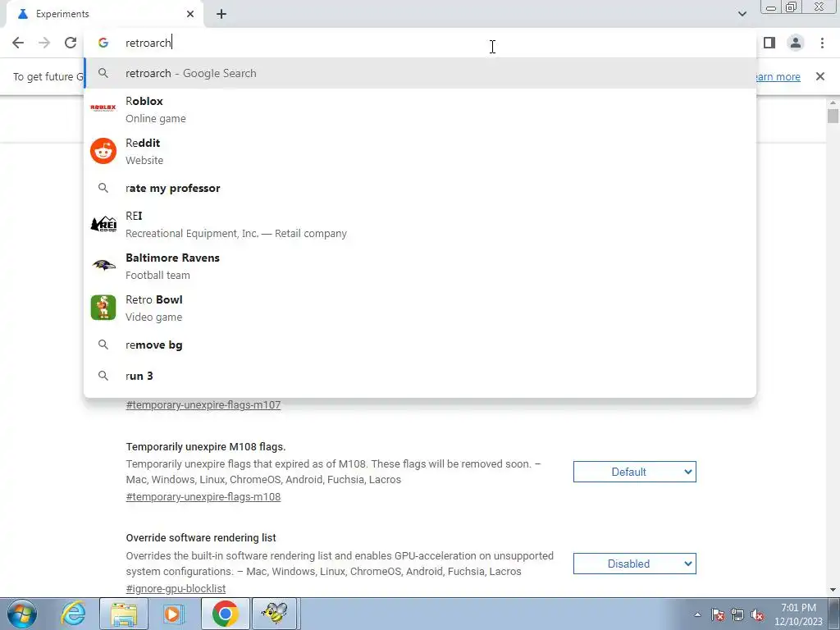Open a new tab with plus icon

[221, 14]
